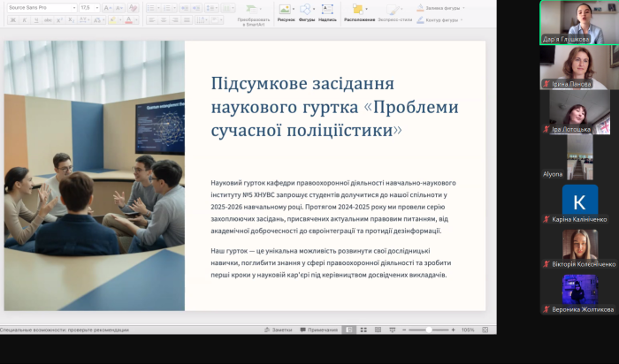Open the font size 17.5 dropdown
Viewport: 619px width, 364px height.
(97, 7)
